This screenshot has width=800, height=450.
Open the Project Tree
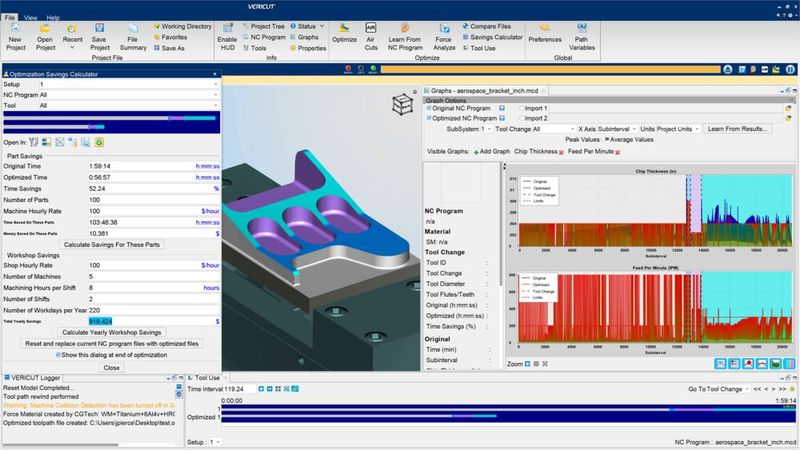coord(264,26)
